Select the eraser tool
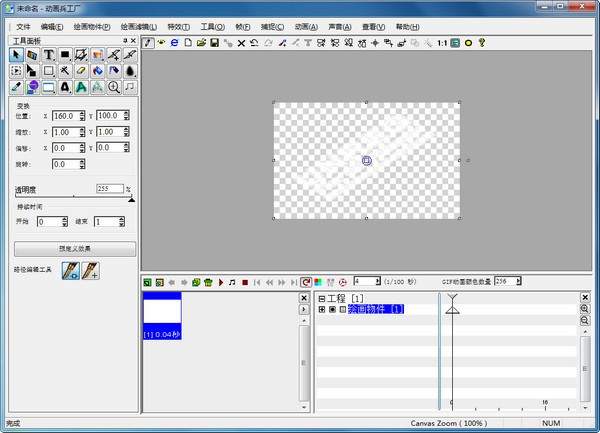 (x=81, y=71)
